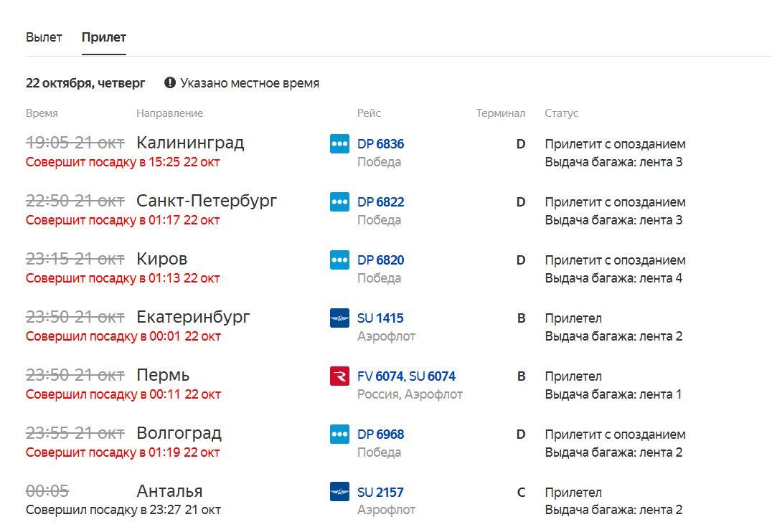Click 'Совершит посадку в 15:25 22 окт' text
The height and width of the screenshot is (532, 772).
pos(123,162)
